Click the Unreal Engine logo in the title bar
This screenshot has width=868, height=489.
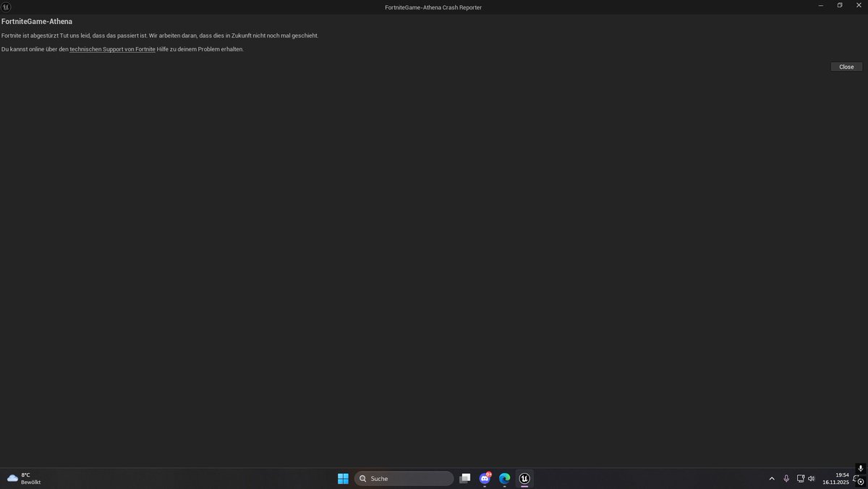(7, 7)
